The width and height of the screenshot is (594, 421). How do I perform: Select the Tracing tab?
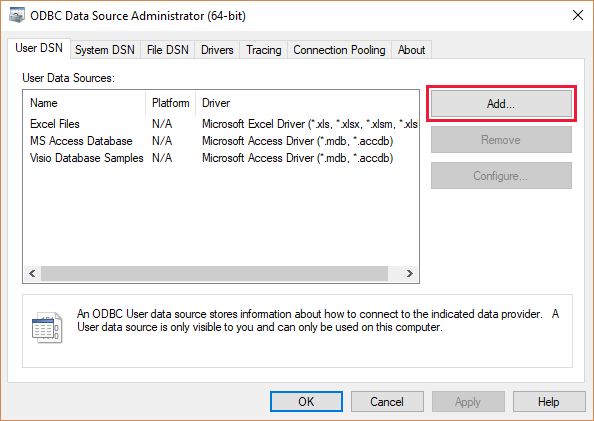click(x=264, y=50)
